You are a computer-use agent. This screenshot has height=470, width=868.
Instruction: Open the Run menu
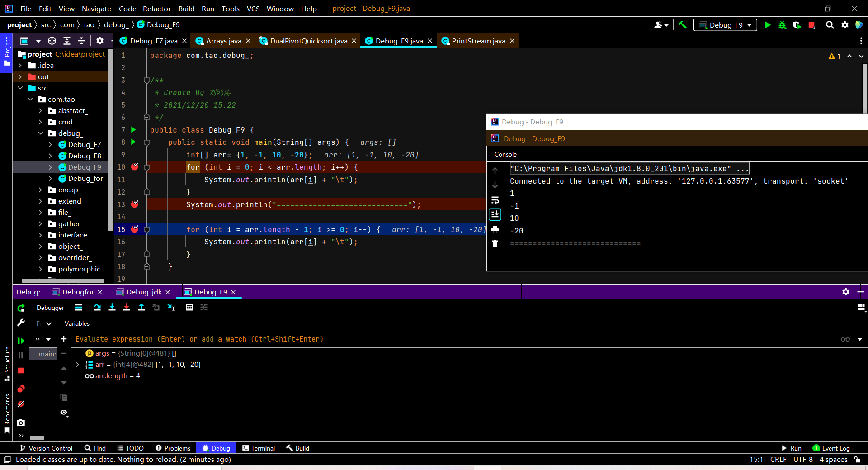(x=208, y=9)
